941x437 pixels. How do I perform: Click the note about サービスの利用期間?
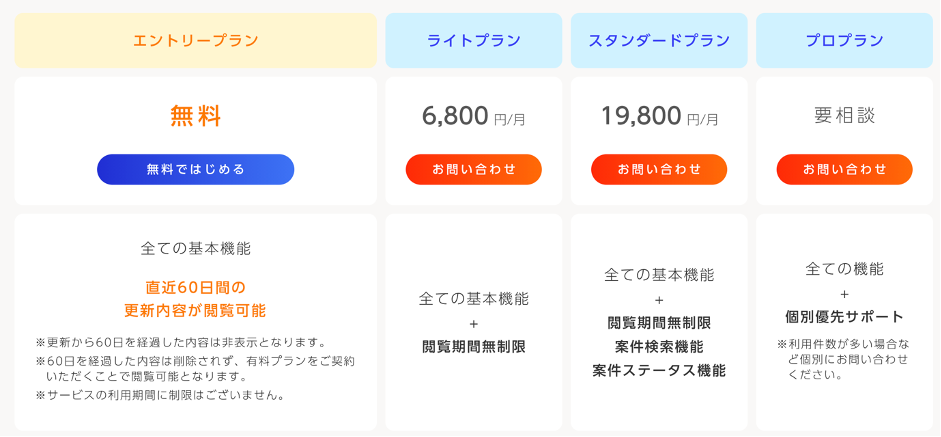pyautogui.click(x=160, y=395)
